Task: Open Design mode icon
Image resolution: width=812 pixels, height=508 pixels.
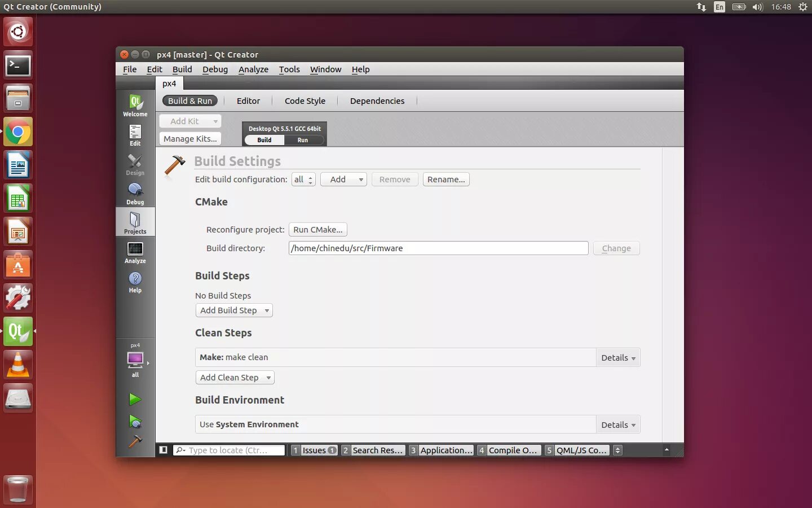Action: pos(135,164)
